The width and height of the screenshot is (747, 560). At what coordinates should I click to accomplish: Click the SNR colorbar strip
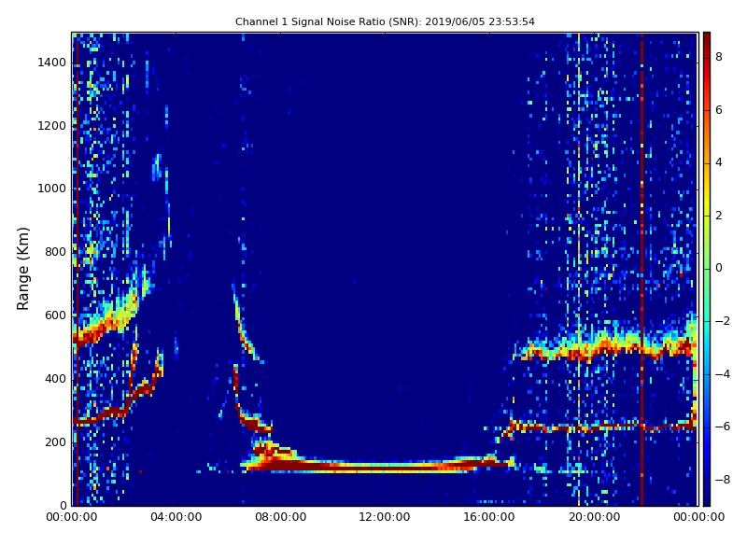pyautogui.click(x=707, y=269)
